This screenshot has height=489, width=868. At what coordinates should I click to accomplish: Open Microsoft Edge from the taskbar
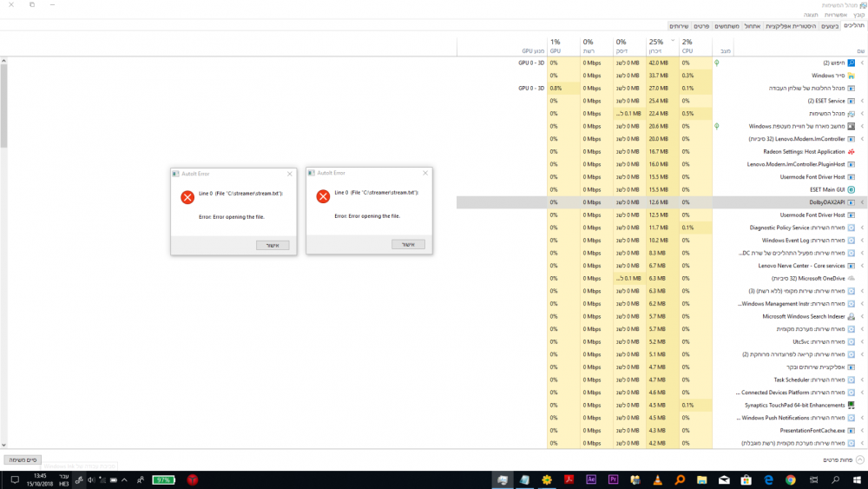(x=768, y=480)
